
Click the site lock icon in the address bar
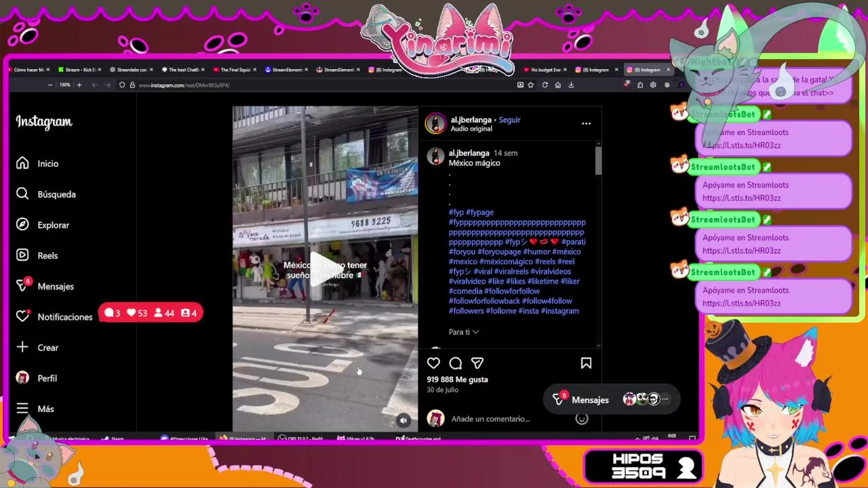pos(132,85)
